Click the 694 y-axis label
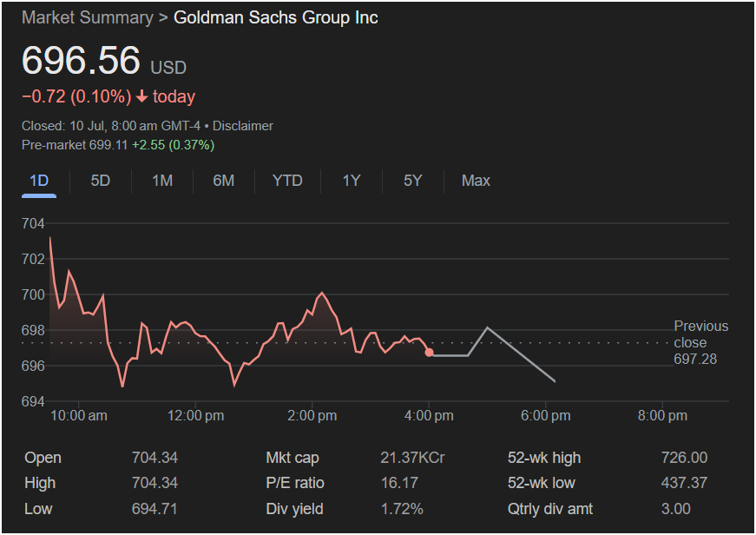 33,401
